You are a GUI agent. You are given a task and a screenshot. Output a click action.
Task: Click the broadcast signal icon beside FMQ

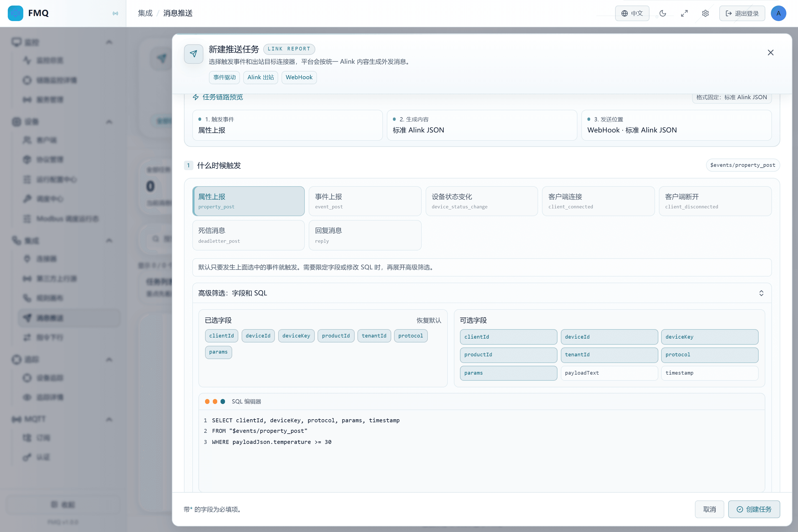[x=115, y=13]
